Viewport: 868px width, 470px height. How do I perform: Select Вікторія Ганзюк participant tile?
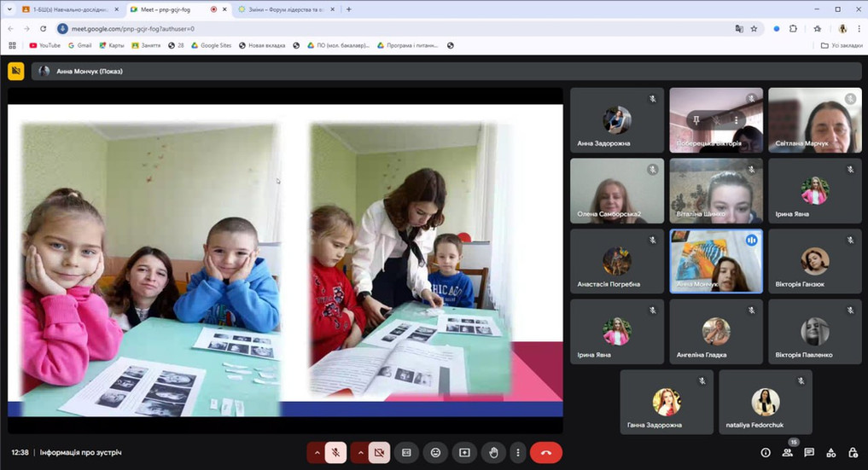[x=815, y=261]
